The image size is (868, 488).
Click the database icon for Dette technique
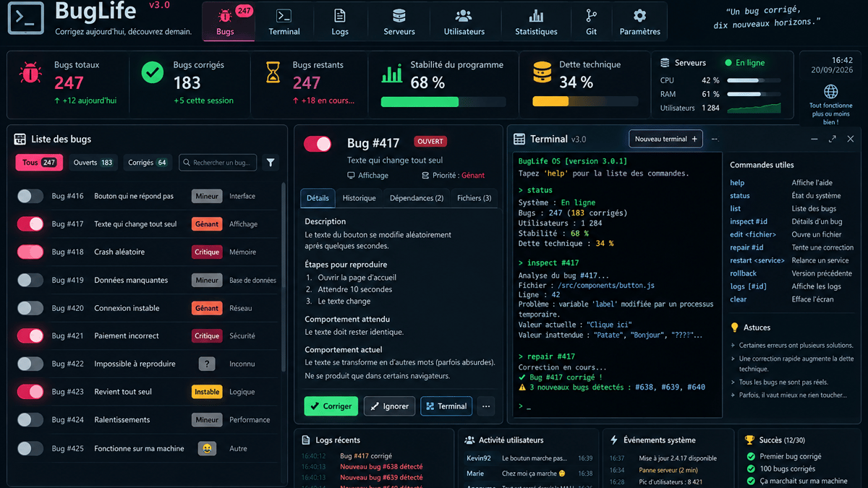542,72
